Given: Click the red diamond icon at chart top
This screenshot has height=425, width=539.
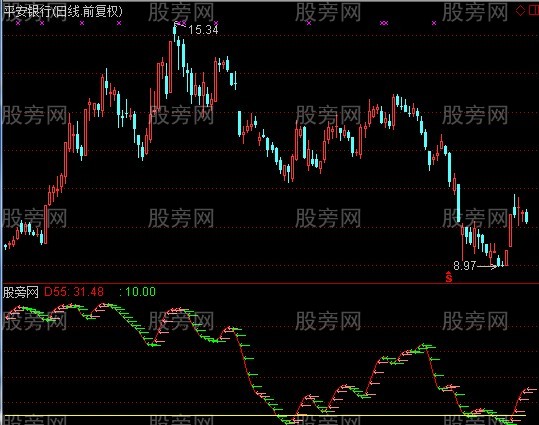Looking at the screenshot, I should coord(520,11).
